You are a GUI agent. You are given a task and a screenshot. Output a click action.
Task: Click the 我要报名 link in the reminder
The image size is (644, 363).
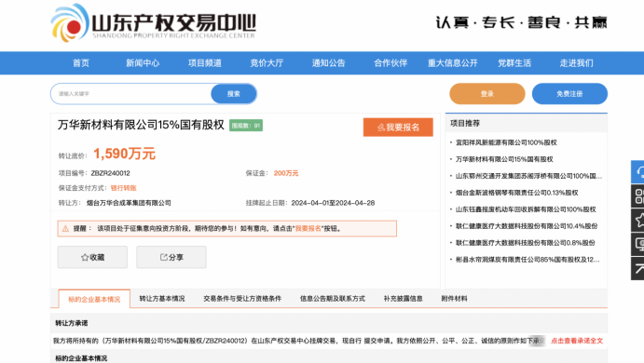pos(308,228)
